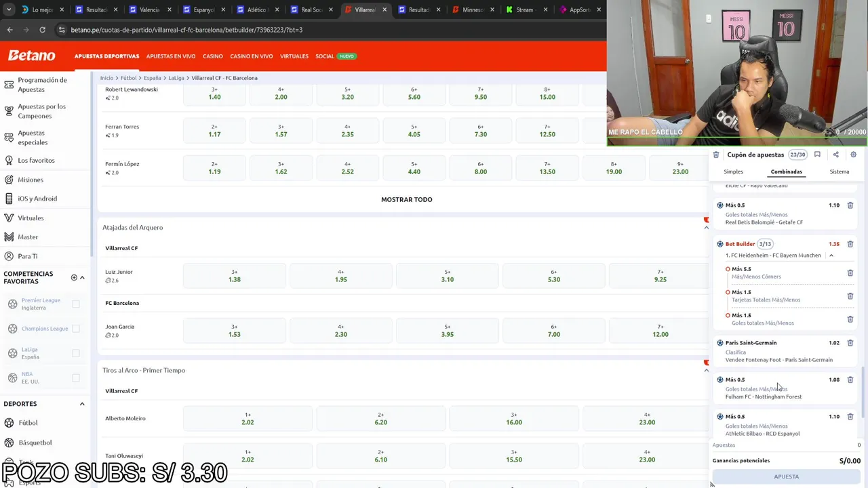The width and height of the screenshot is (868, 488).
Task: Delete the Paris Saint-Germain selection
Action: [x=850, y=343]
